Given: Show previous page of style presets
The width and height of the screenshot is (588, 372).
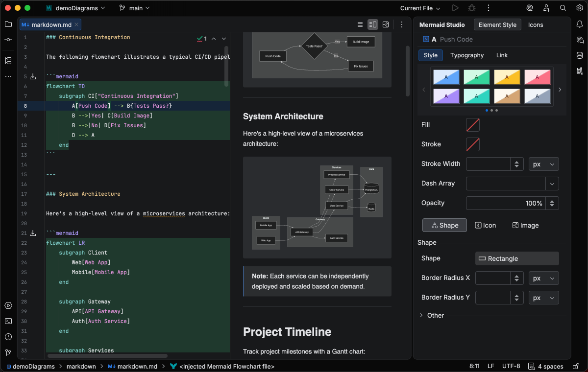Looking at the screenshot, I should (x=424, y=90).
